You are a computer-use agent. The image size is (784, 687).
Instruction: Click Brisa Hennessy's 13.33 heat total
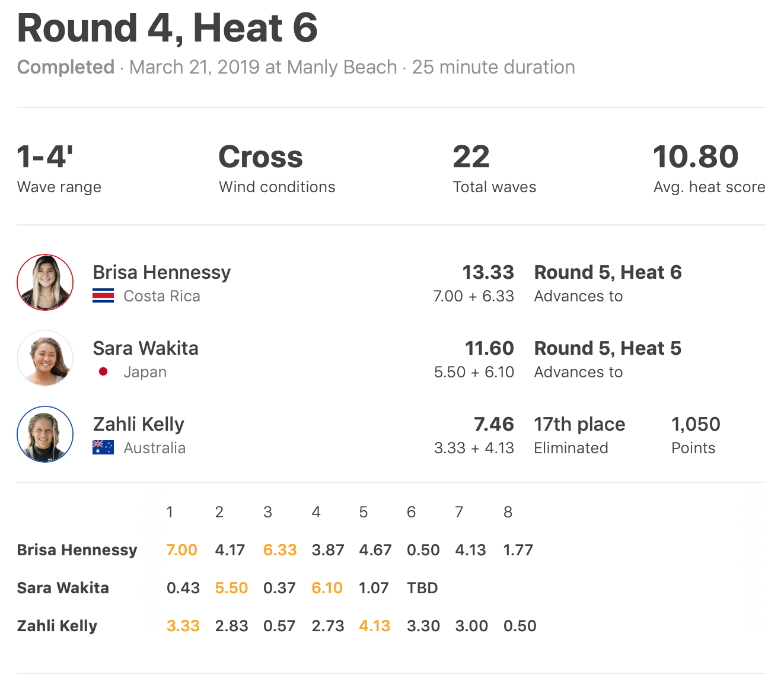[487, 272]
